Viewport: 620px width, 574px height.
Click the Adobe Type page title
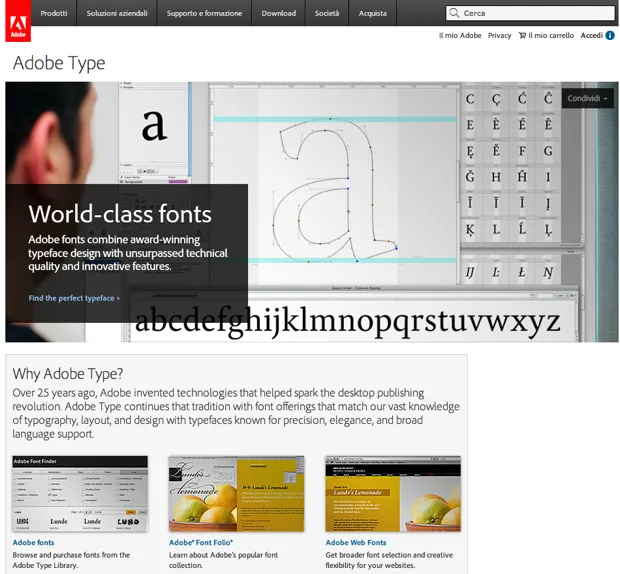[59, 63]
